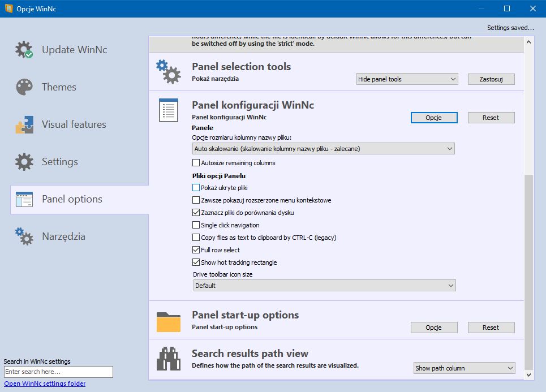Click the Drive toolbar icon size label
Screen dimensions: 546x392
coord(223,274)
